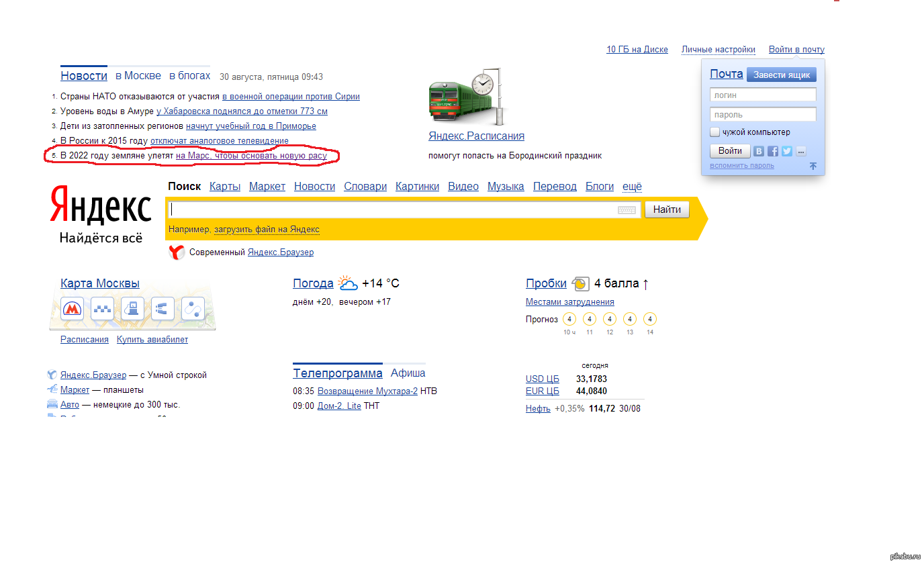Open the загрузить файл на Яндекс example
This screenshot has height=564, width=924.
tap(267, 230)
